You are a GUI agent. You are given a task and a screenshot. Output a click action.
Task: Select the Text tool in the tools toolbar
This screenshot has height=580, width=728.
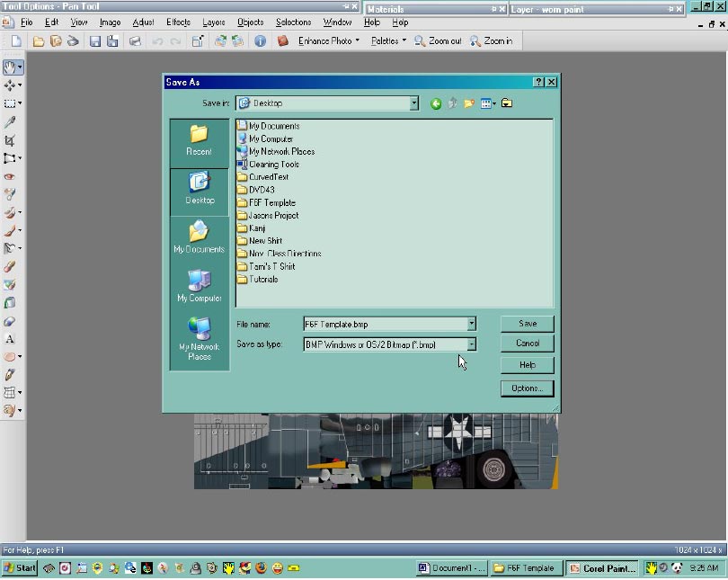pyautogui.click(x=10, y=339)
